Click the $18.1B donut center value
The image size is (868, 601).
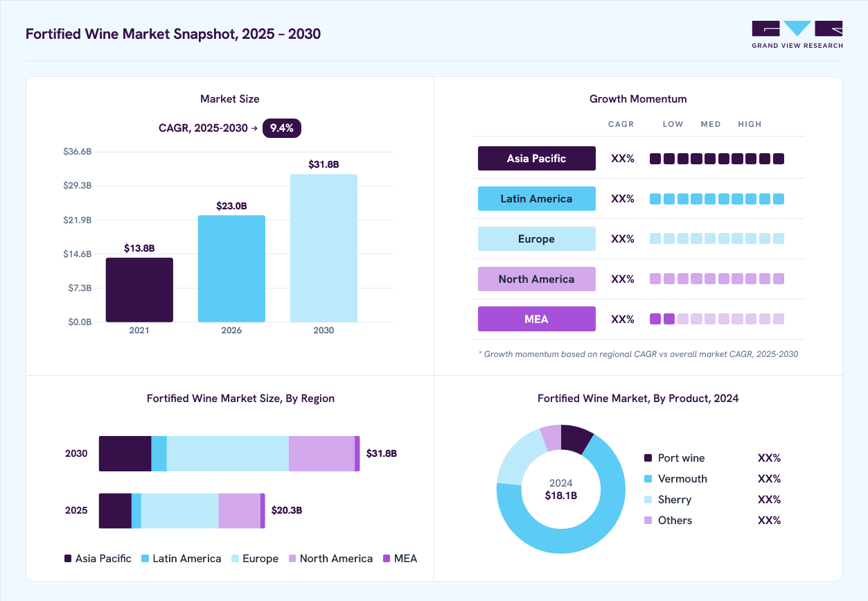561,496
